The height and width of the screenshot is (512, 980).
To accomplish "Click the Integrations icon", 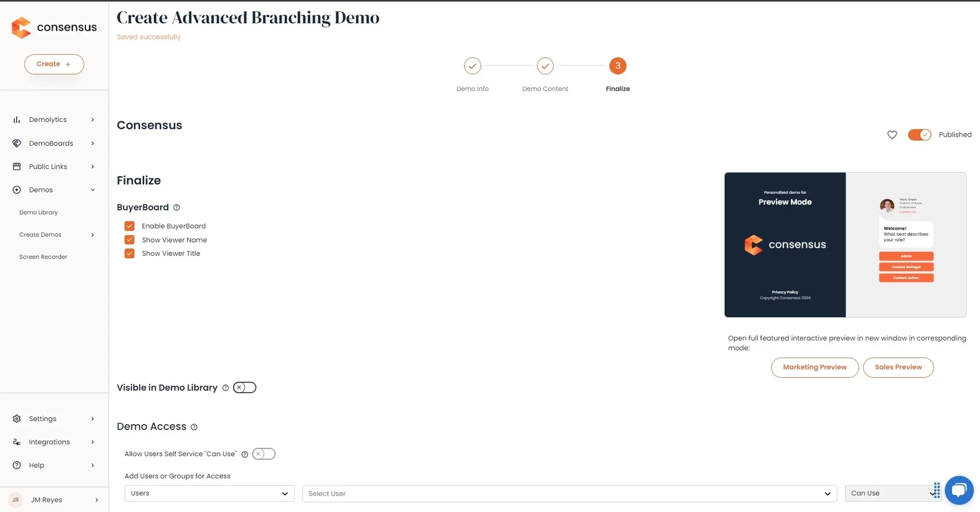I will (x=17, y=442).
